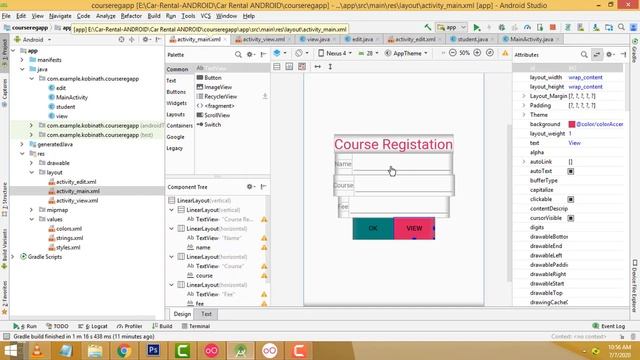Viewport: 640px width, 360px height.
Task: Click the orientation for preview icon
Action: click(x=299, y=53)
